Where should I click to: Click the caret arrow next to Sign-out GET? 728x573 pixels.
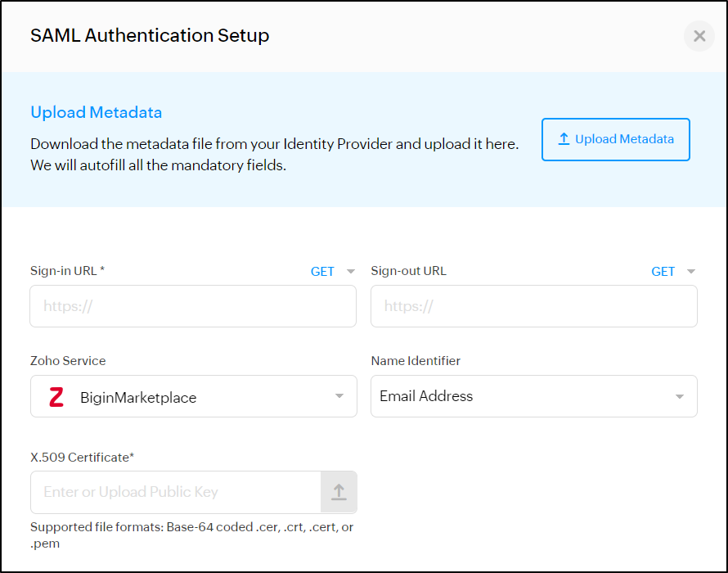(x=691, y=272)
